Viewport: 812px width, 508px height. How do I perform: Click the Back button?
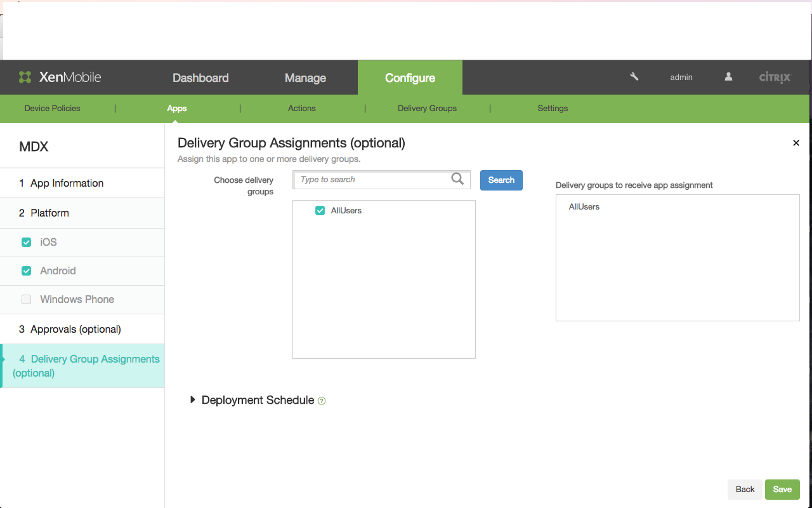tap(745, 489)
